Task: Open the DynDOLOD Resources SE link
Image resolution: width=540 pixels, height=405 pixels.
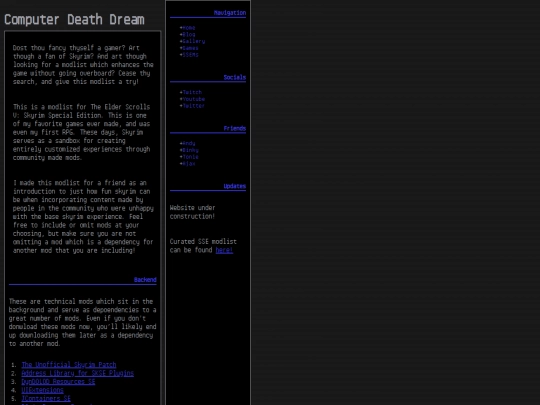Action: (x=58, y=382)
